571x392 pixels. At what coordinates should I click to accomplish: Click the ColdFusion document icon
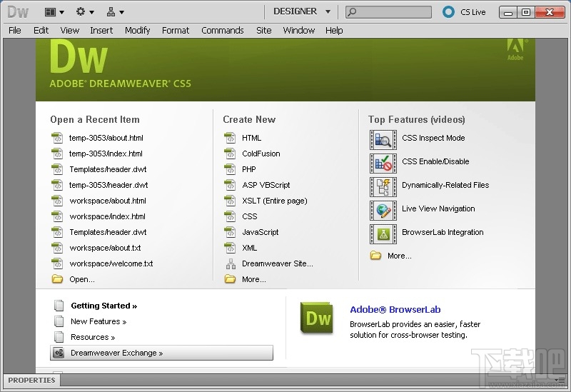(x=230, y=154)
